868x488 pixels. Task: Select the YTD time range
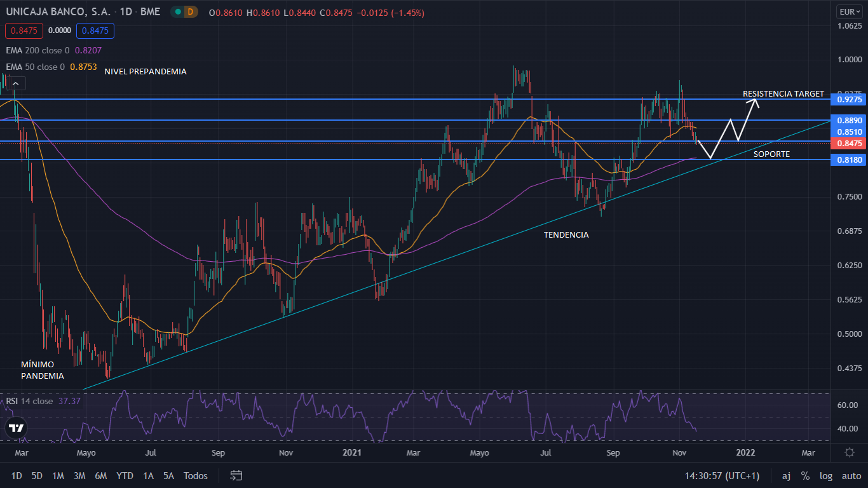point(125,476)
